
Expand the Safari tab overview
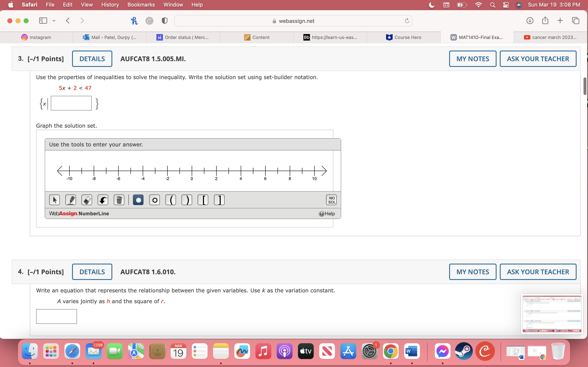point(576,21)
